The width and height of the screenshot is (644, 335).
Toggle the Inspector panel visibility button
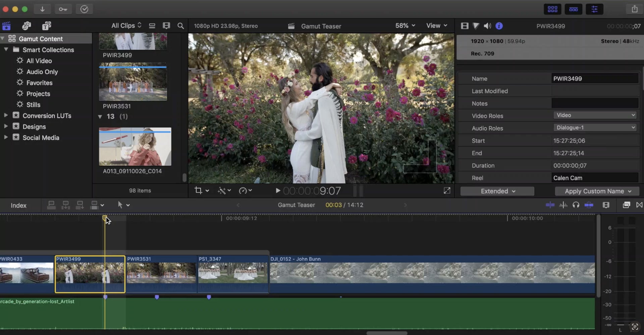(x=594, y=9)
